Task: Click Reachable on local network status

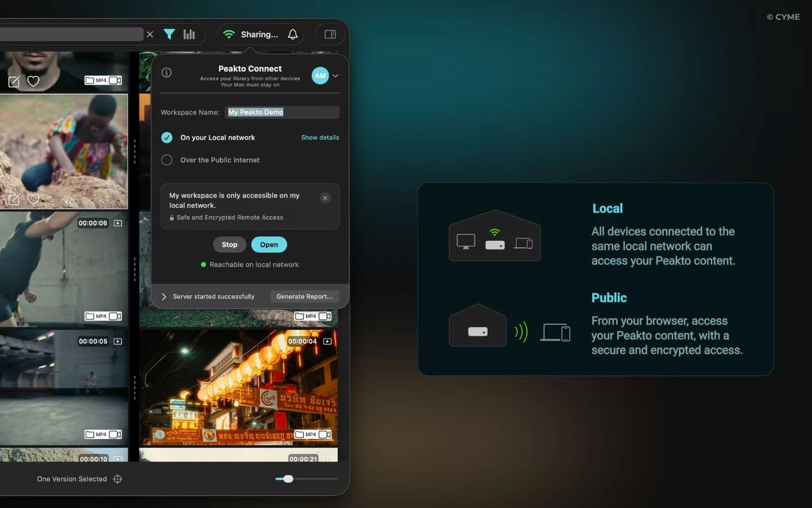Action: pos(254,265)
